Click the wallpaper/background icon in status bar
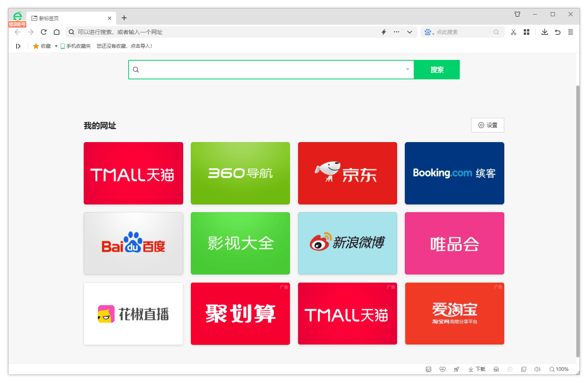The height and width of the screenshot is (383, 588). [428, 369]
